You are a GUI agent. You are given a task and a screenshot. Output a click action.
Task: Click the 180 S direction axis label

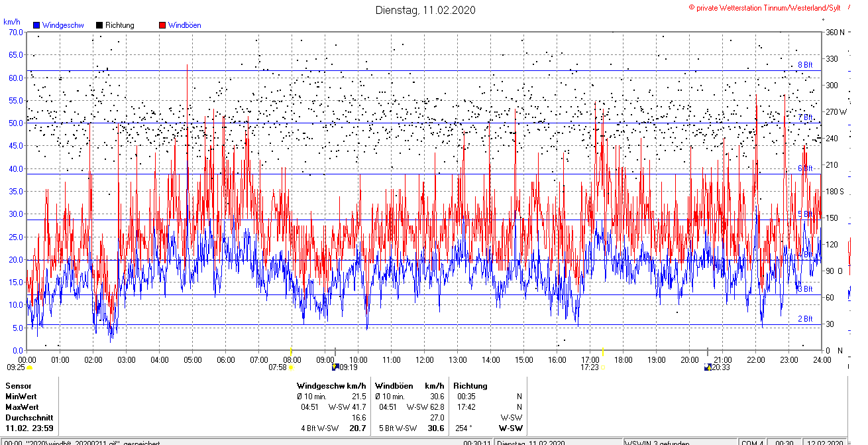[835, 191]
